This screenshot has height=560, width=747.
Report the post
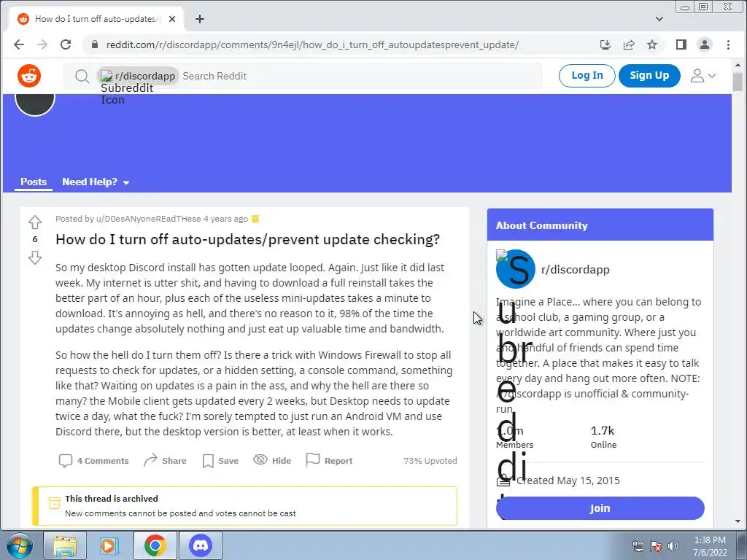pos(329,461)
